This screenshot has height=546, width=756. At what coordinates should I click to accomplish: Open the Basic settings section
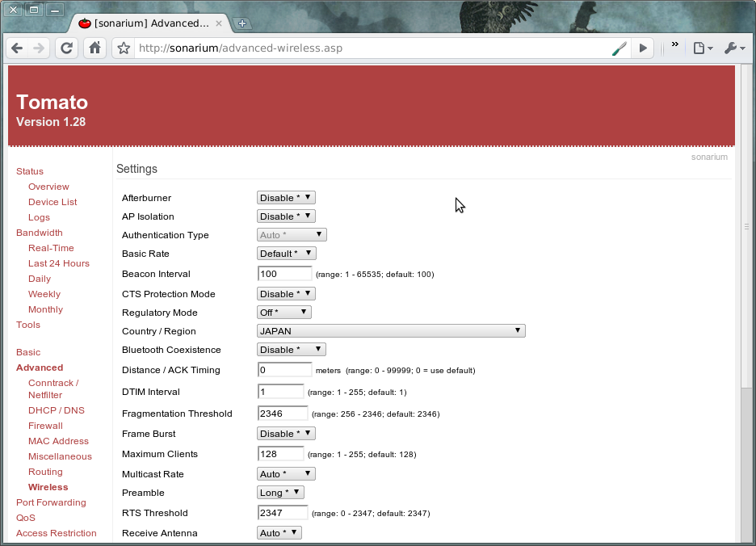point(28,352)
